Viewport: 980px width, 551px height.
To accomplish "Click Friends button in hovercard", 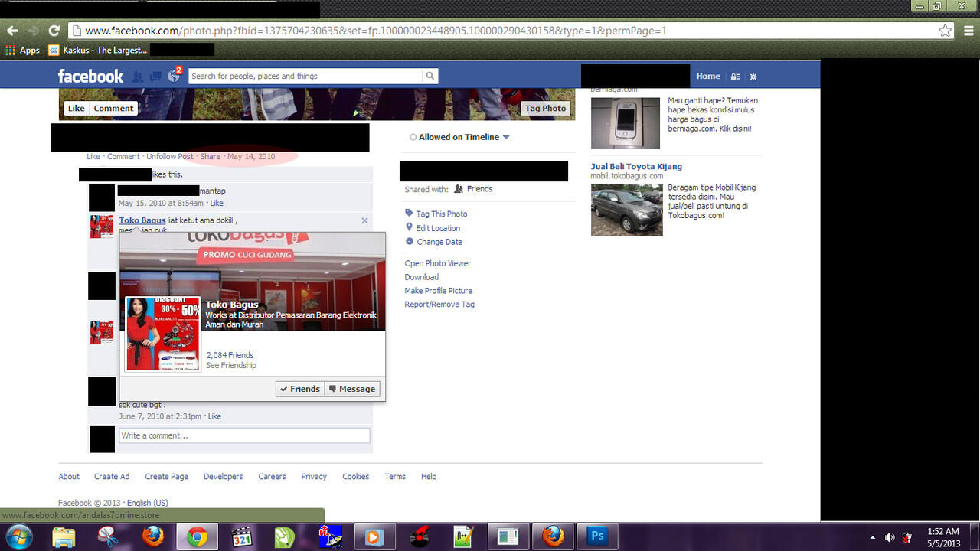I will pos(300,389).
